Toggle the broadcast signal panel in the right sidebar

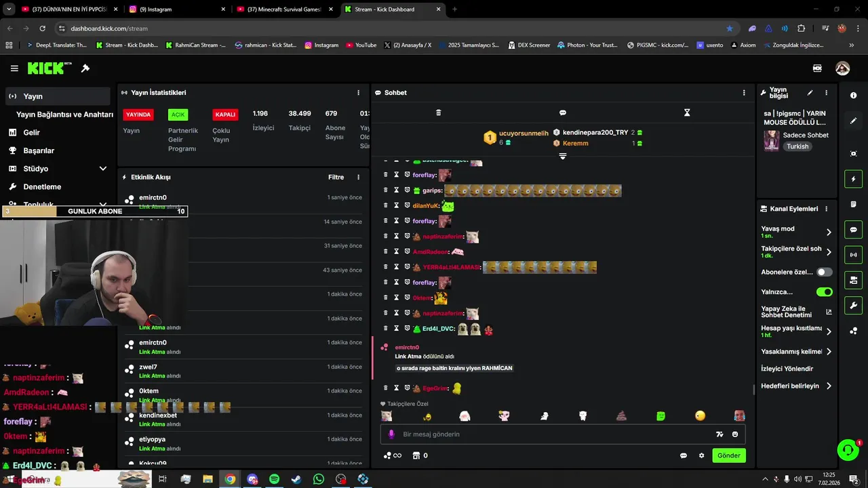[x=853, y=255]
